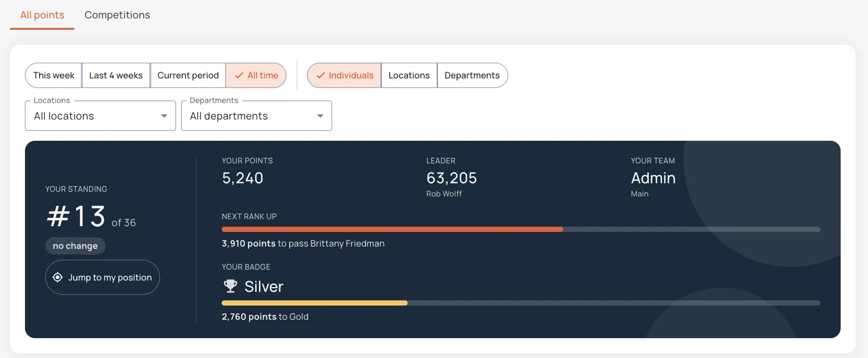Click the Jump to my position button

click(102, 277)
